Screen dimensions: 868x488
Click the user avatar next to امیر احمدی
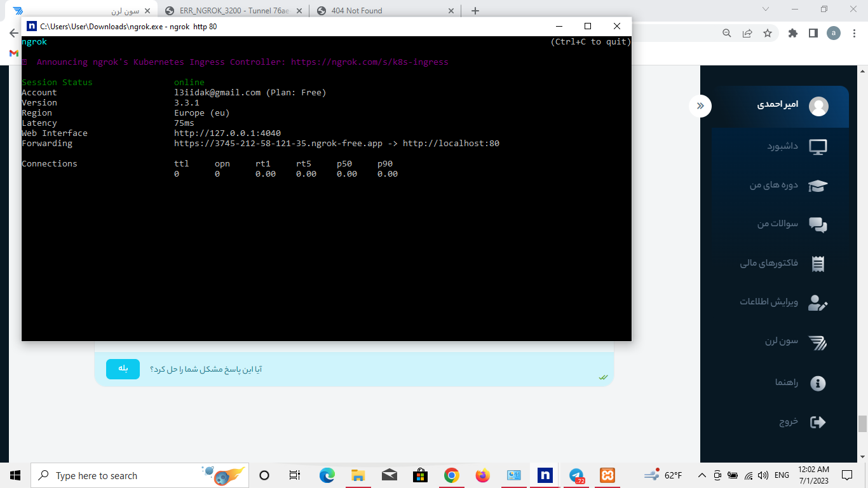pos(818,106)
